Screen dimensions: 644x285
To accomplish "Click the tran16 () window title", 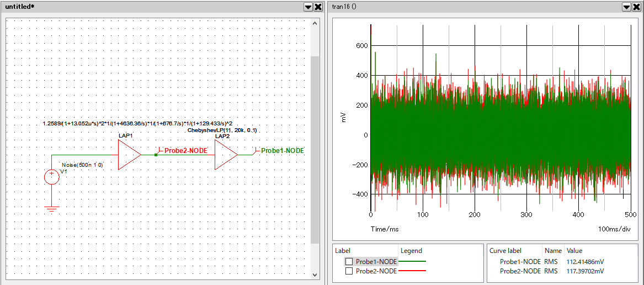I will 344,7.
